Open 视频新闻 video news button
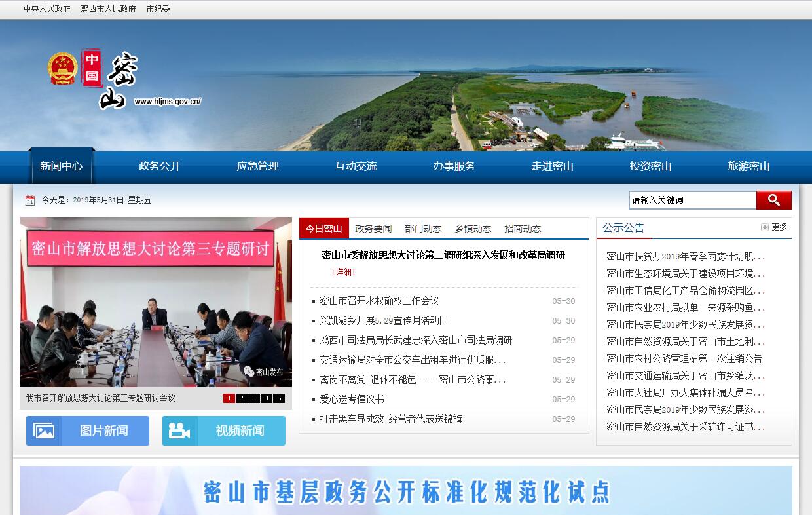 tap(224, 430)
